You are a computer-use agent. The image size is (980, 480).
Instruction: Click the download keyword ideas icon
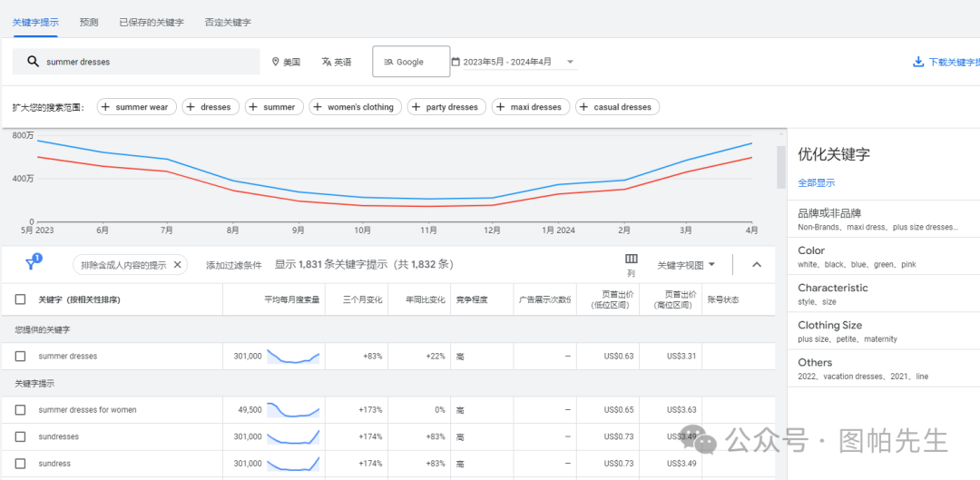tap(917, 63)
